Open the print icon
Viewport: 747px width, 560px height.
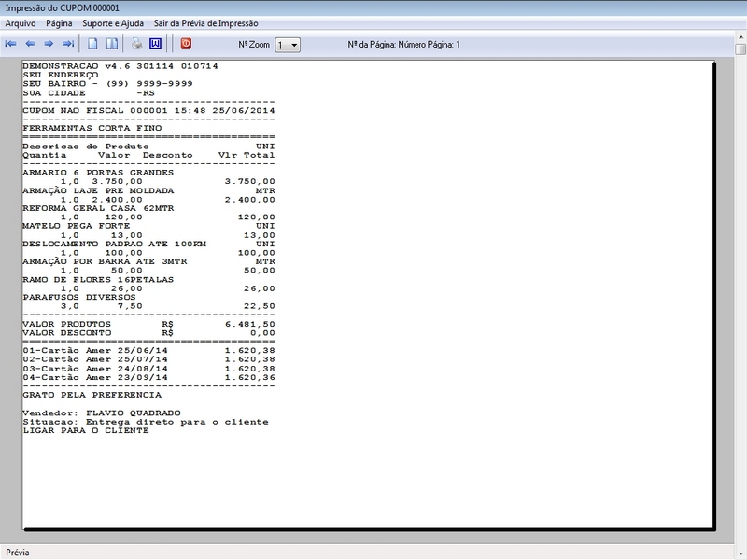point(134,42)
